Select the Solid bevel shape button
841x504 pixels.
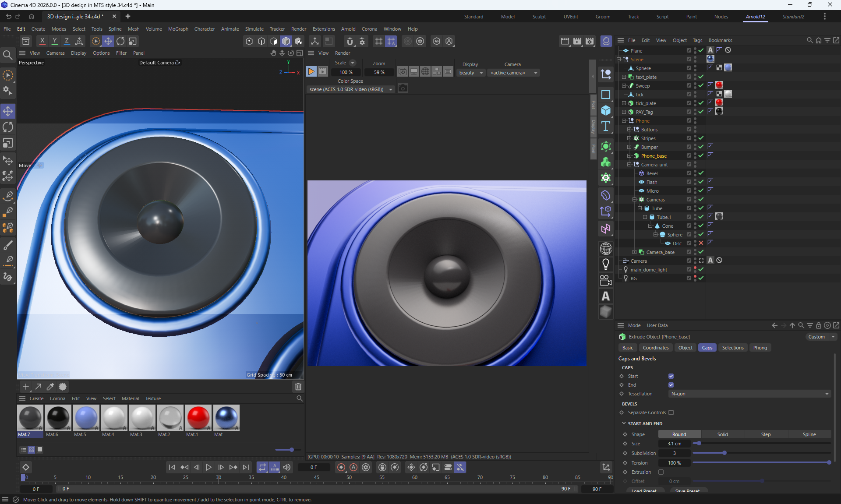722,434
